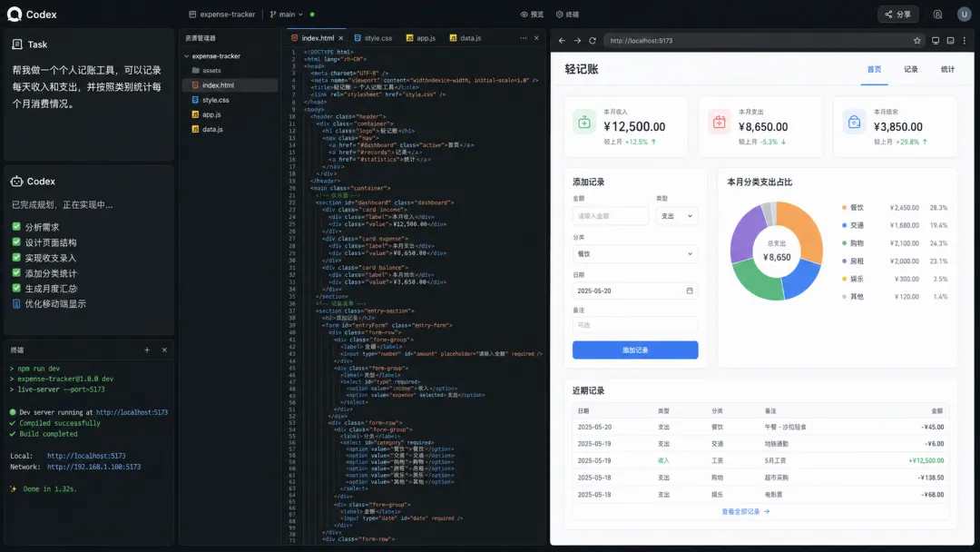Image resolution: width=980 pixels, height=552 pixels.
Task: Open the main branch dropdown
Action: pyautogui.click(x=286, y=15)
